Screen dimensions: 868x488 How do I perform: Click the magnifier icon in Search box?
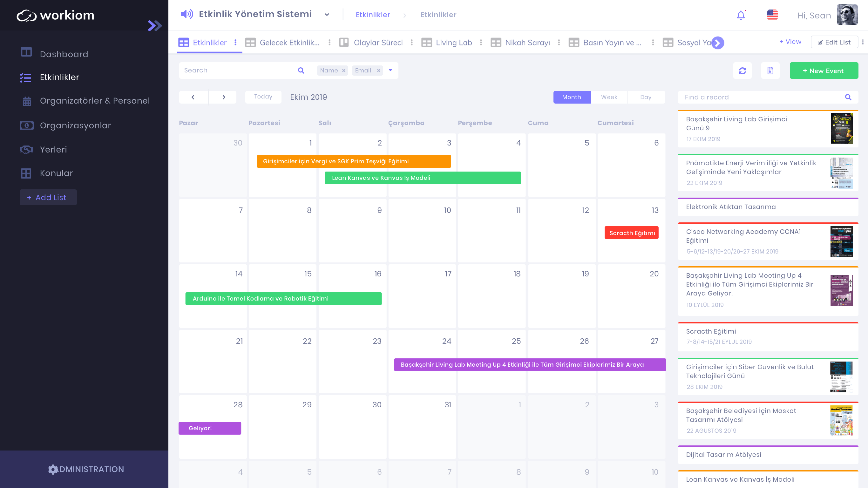click(x=301, y=71)
